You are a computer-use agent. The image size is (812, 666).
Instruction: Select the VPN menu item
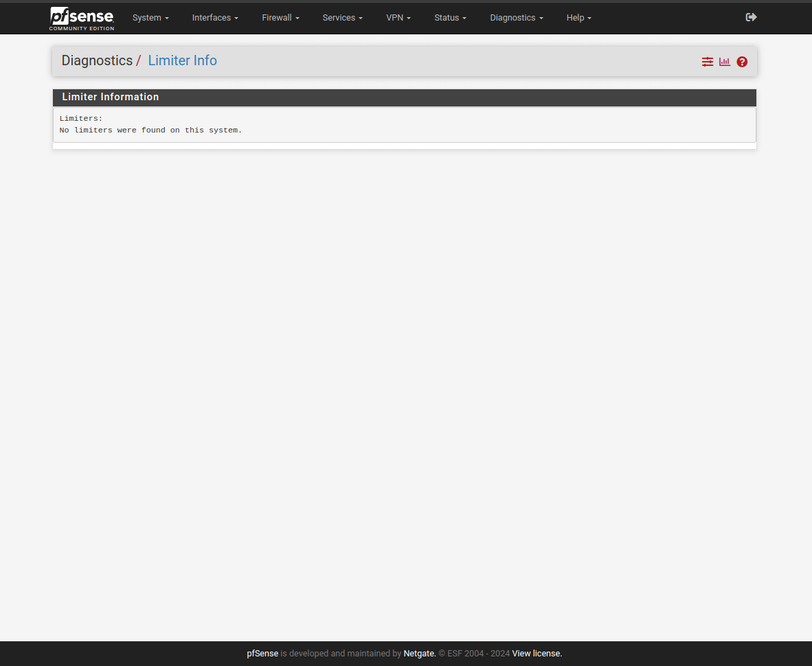398,18
